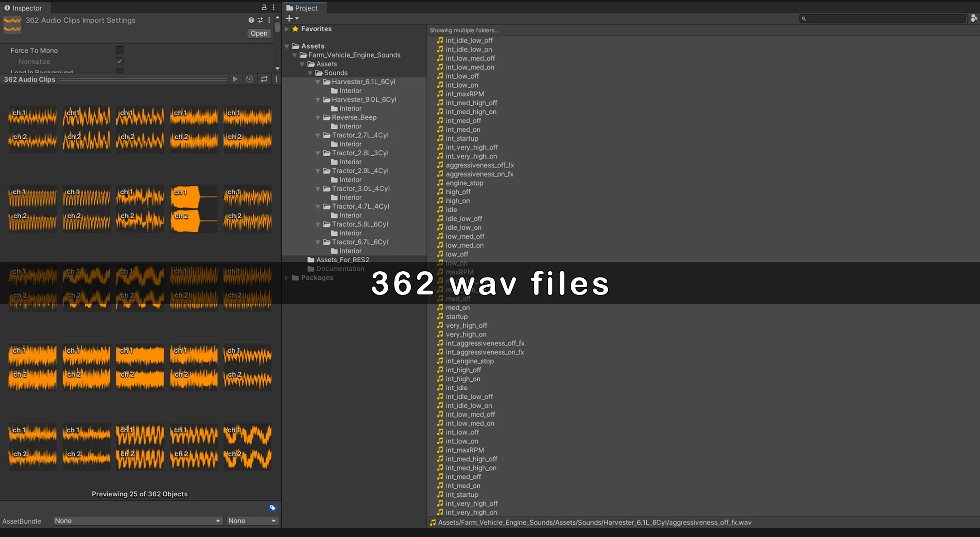The image size is (980, 537).
Task: Click the Project search field
Action: click(x=883, y=18)
